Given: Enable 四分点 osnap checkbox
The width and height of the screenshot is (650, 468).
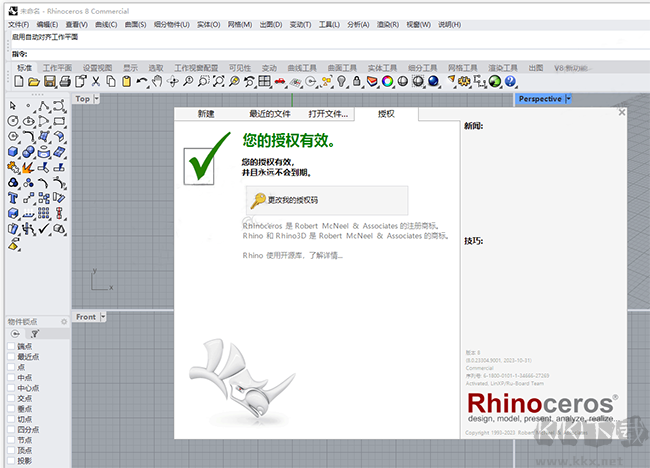Looking at the screenshot, I should click(11, 429).
